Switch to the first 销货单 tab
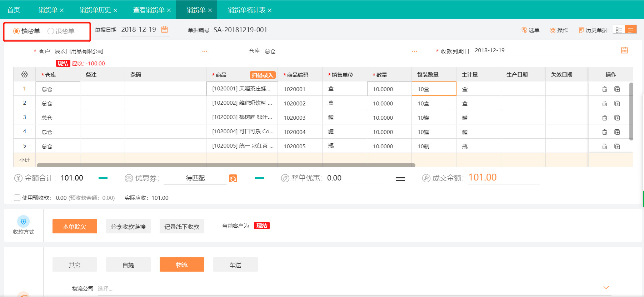 [48, 10]
